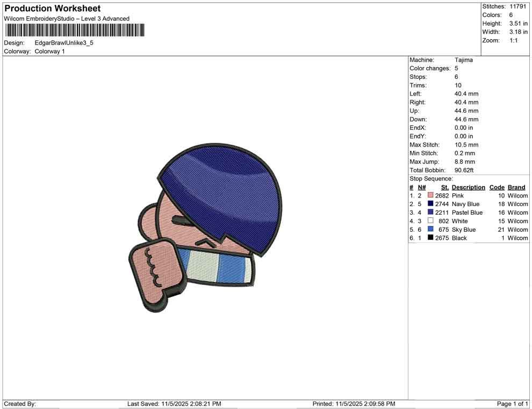The image size is (532, 409).
Task: Click the Wilcom EmbroideryStudio subtitle
Action: (x=67, y=19)
